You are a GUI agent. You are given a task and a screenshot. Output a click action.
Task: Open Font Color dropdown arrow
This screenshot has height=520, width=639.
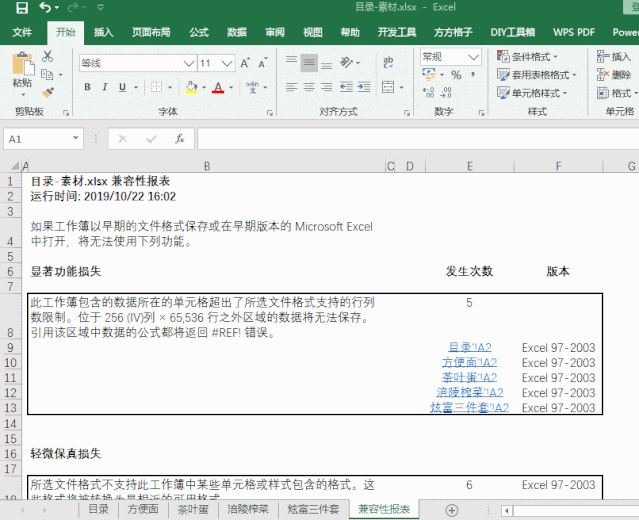(x=231, y=87)
